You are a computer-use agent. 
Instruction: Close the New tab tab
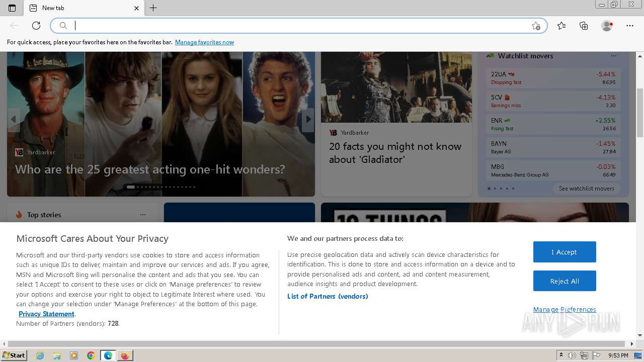pos(136,8)
